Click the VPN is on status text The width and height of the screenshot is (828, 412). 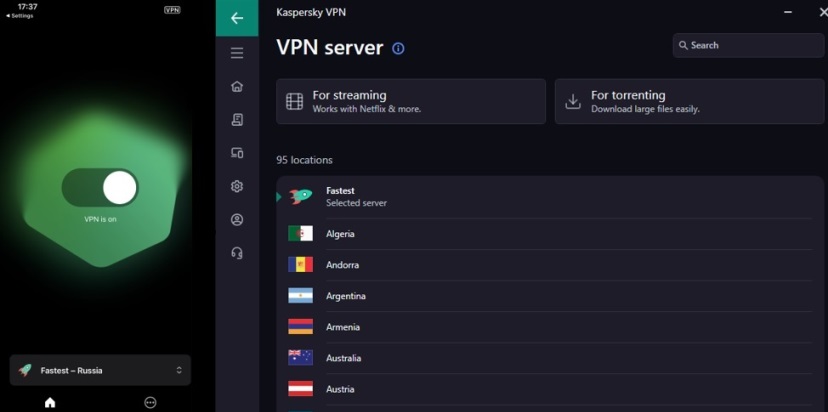point(100,219)
